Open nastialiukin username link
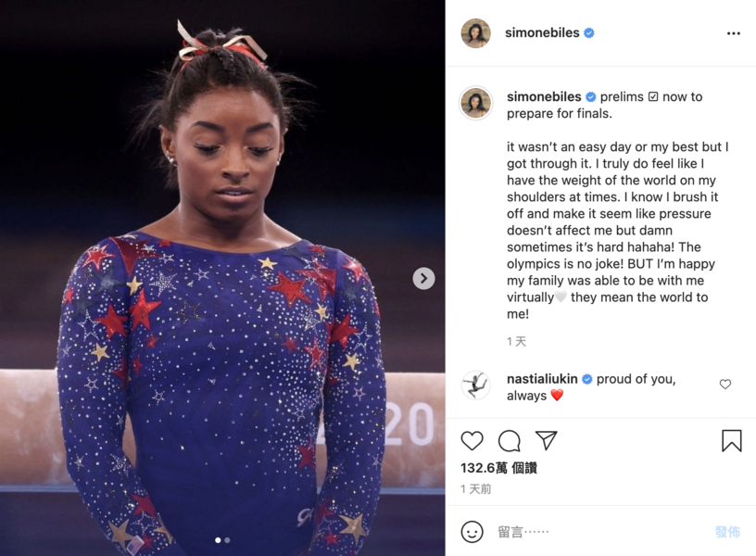 (542, 379)
